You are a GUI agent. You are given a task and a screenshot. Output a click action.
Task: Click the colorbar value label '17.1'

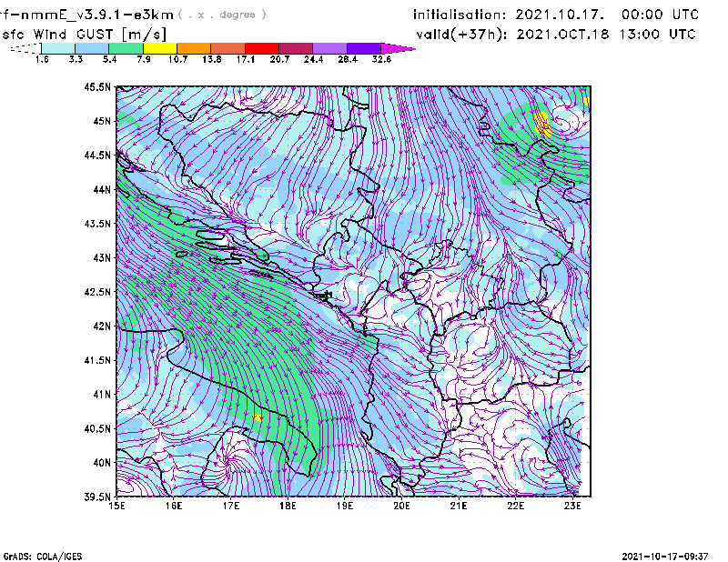coord(245,59)
